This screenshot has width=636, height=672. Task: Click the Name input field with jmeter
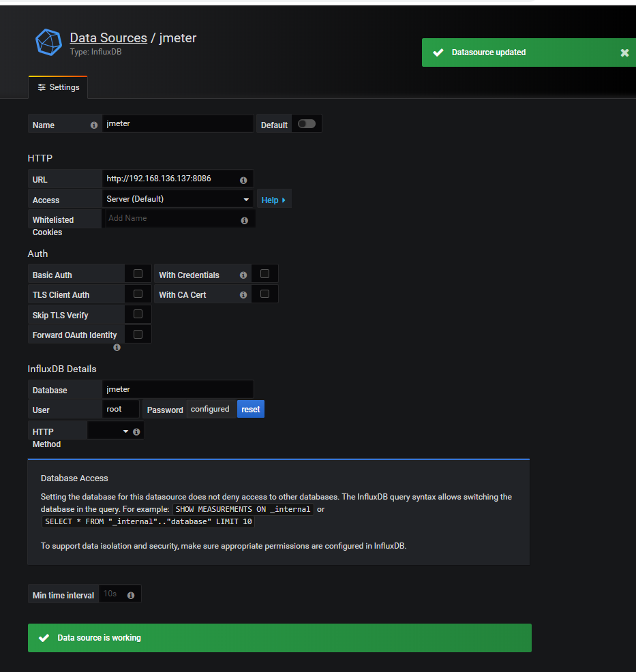click(x=178, y=123)
